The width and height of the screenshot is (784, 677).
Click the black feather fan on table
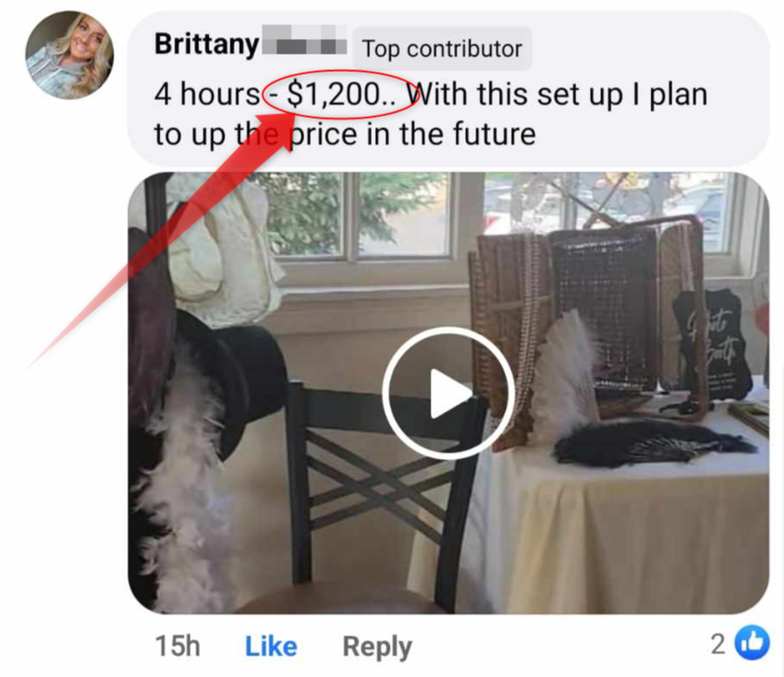650,442
